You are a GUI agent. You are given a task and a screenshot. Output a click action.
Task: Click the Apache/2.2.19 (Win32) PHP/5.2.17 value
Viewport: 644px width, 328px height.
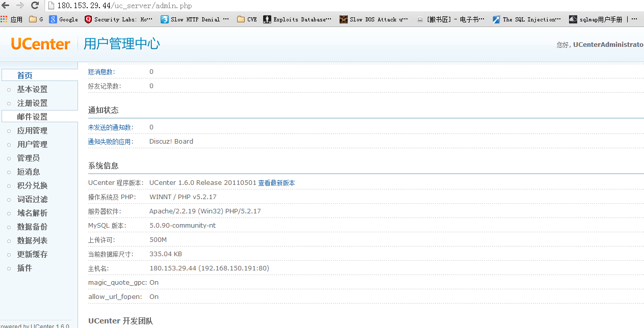[205, 211]
